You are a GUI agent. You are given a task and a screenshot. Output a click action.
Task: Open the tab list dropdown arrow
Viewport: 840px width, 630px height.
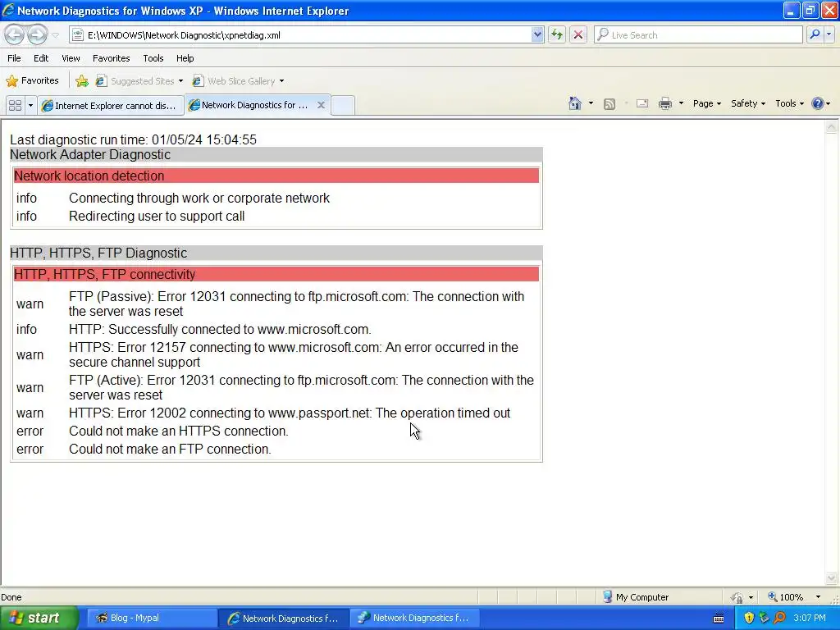(x=30, y=105)
